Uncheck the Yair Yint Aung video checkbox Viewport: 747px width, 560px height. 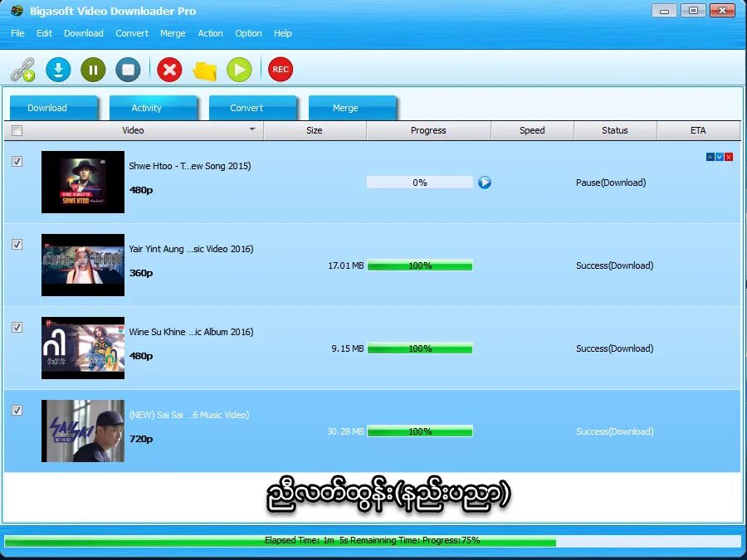(17, 244)
